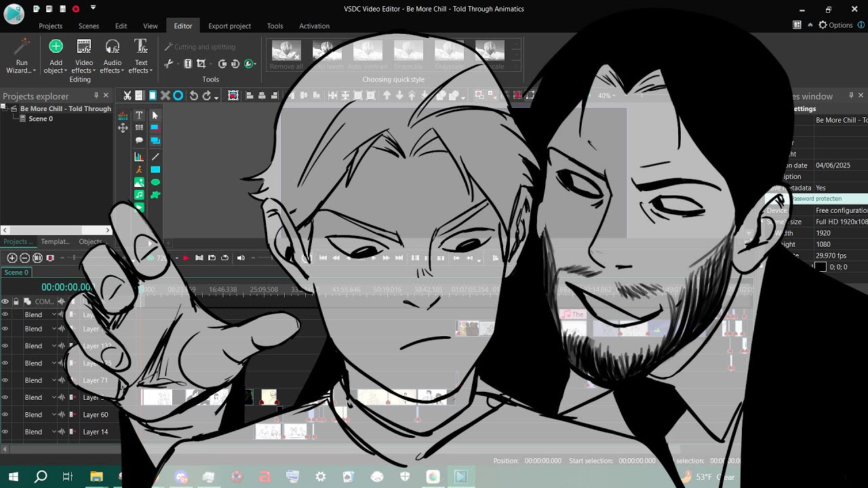Close the Projects explorer panel
Screen dimensions: 868x488
[x=106, y=96]
